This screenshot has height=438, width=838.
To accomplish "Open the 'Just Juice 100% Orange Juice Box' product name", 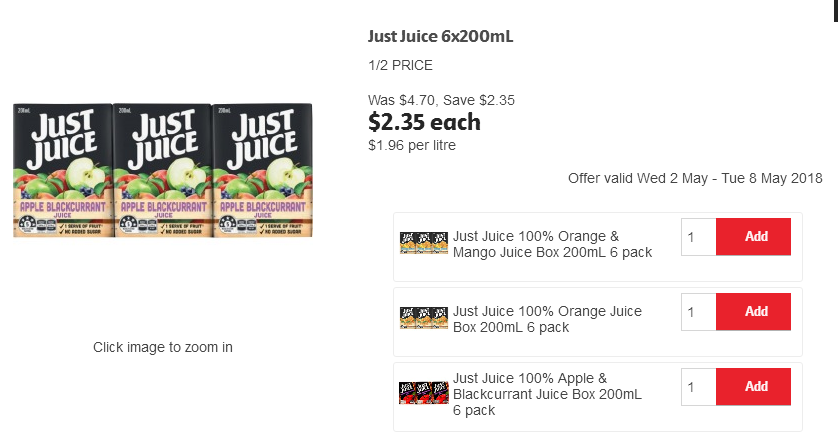I will click(x=547, y=319).
